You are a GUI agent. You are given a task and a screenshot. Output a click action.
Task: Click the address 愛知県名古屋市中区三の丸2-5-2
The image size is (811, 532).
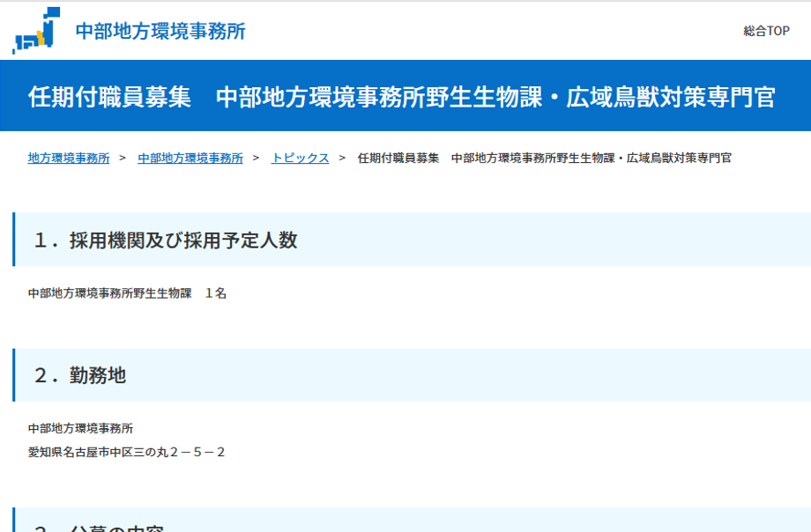click(x=127, y=452)
